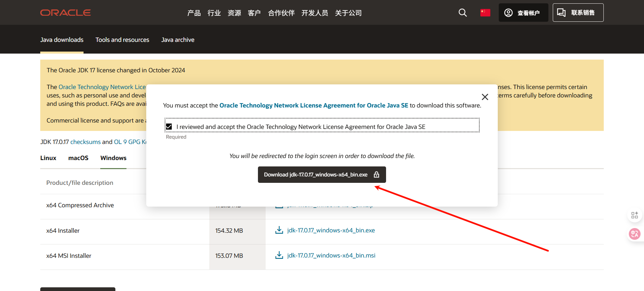Screen dimensions: 644x291
Task: Click the x64 MSI Installer row label
Action: point(69,256)
